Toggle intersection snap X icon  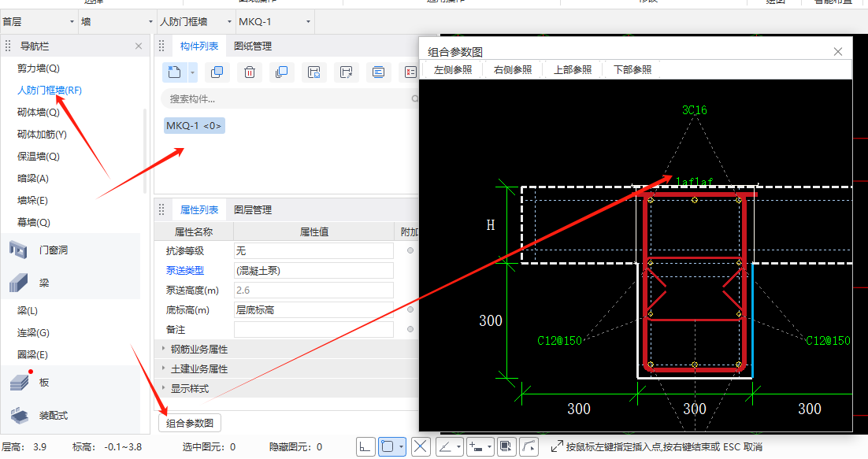pos(421,447)
